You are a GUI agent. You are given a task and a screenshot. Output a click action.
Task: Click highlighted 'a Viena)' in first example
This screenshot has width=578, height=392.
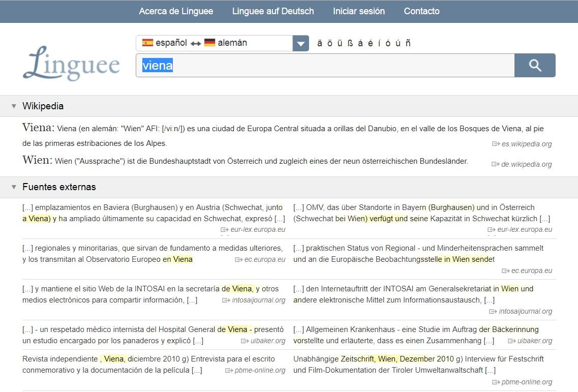[37, 219]
